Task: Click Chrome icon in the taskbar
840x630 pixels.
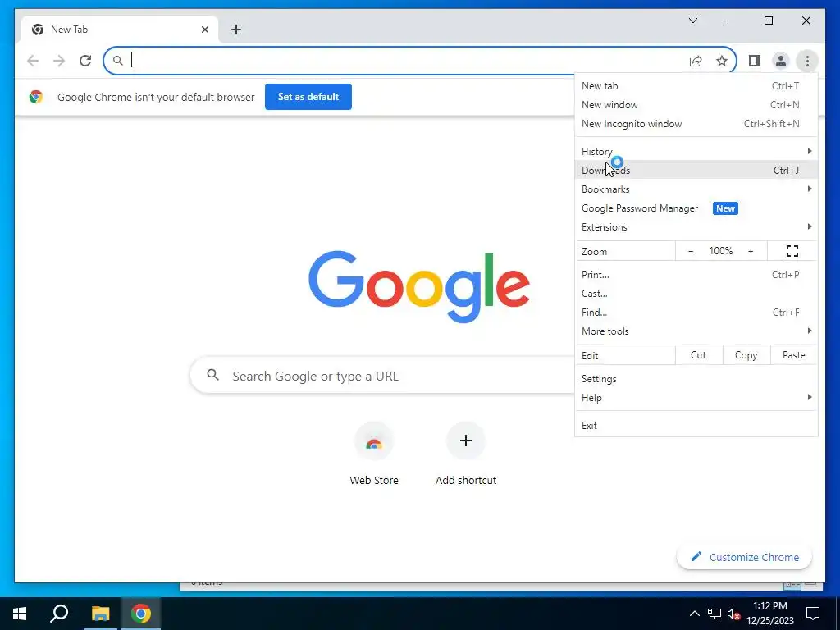Action: click(141, 614)
